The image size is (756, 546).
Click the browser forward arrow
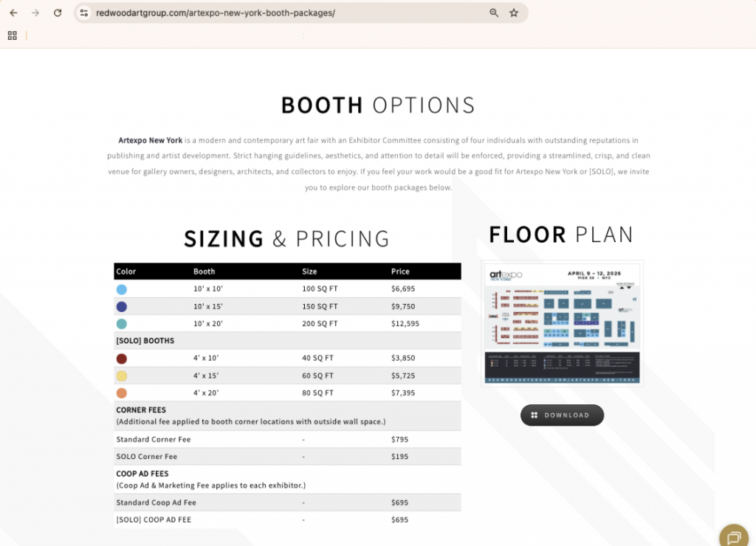(35, 13)
